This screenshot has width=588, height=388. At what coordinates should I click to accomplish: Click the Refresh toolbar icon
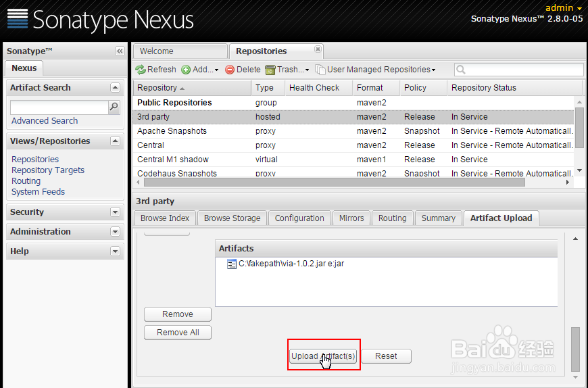[x=141, y=70]
